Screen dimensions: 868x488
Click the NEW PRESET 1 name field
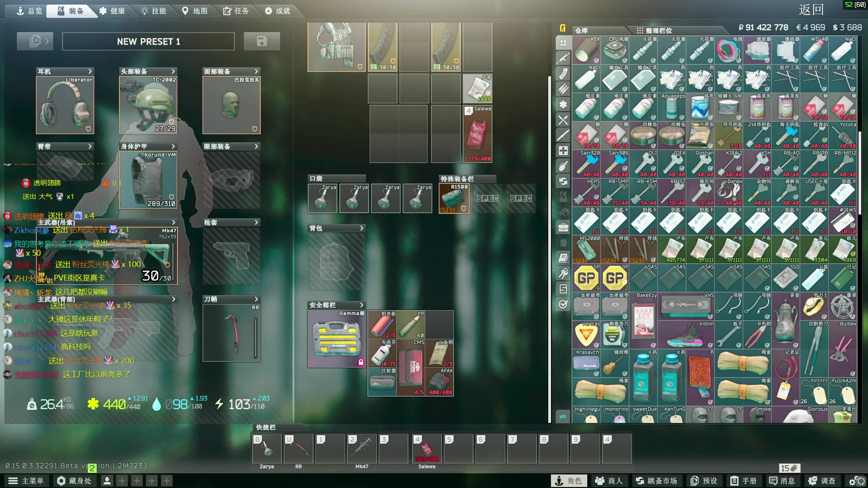(x=149, y=41)
